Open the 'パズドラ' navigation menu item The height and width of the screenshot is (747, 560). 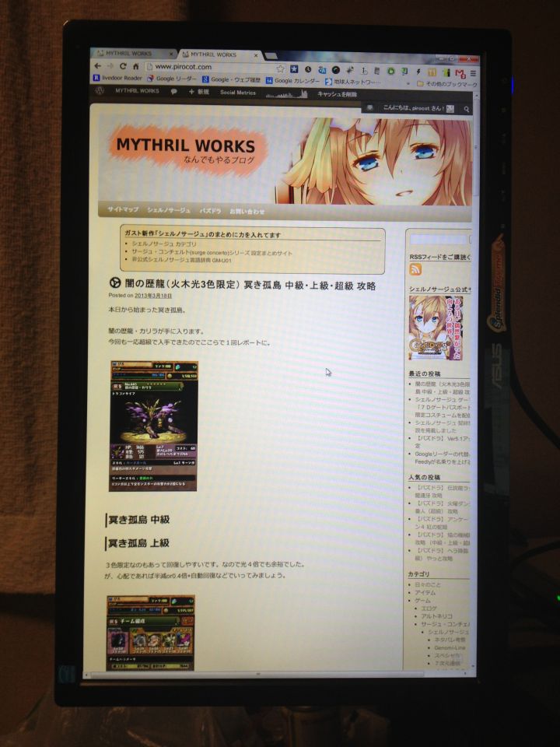click(x=210, y=211)
